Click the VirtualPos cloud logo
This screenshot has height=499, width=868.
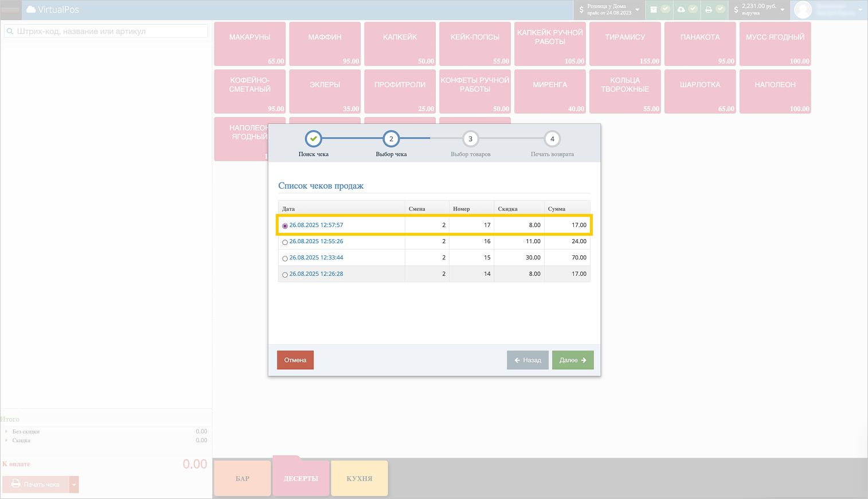(31, 10)
